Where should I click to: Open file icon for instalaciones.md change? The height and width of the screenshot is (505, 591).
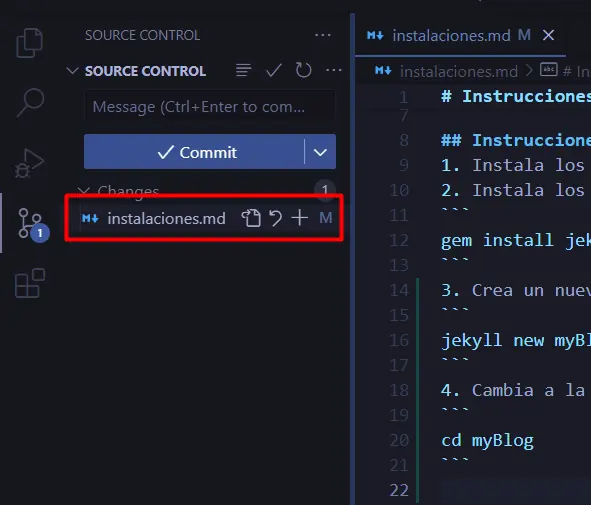coord(251,218)
